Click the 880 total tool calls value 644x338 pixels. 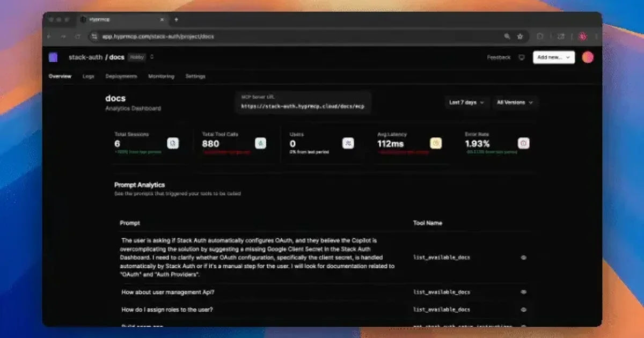click(x=210, y=144)
